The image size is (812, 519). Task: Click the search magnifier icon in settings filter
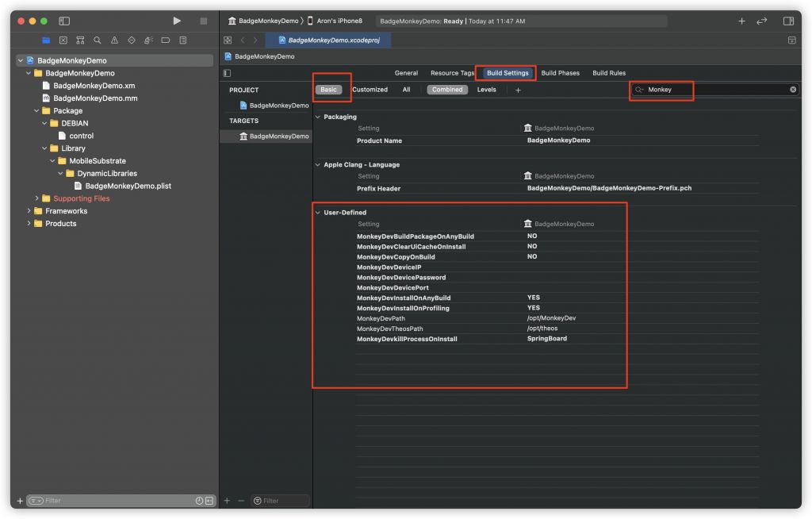(640, 90)
